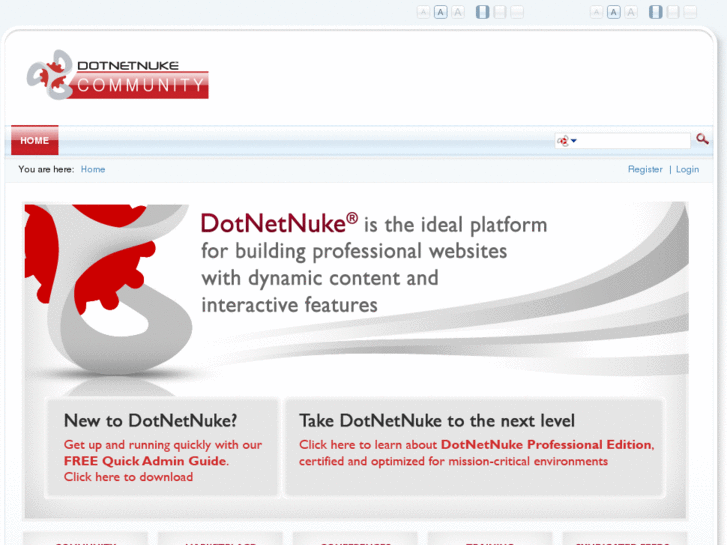The height and width of the screenshot is (545, 727).
Task: Select large text size in second icon set
Action: click(631, 12)
